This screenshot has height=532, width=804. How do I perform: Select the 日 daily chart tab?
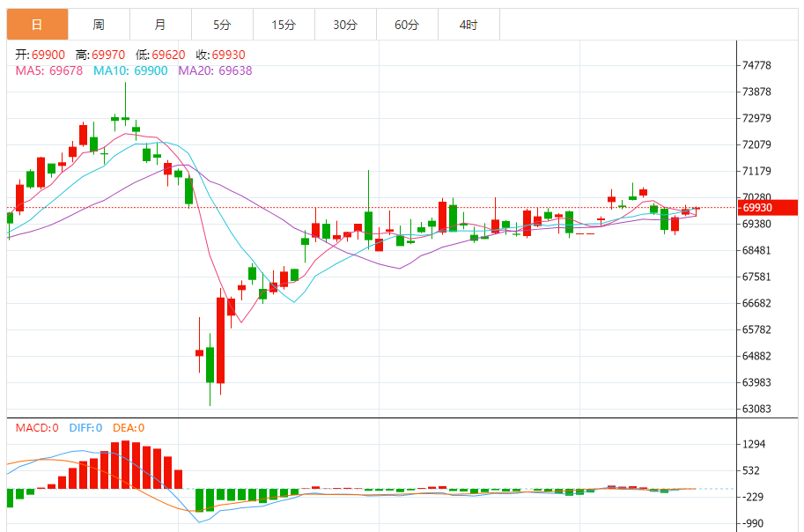38,24
